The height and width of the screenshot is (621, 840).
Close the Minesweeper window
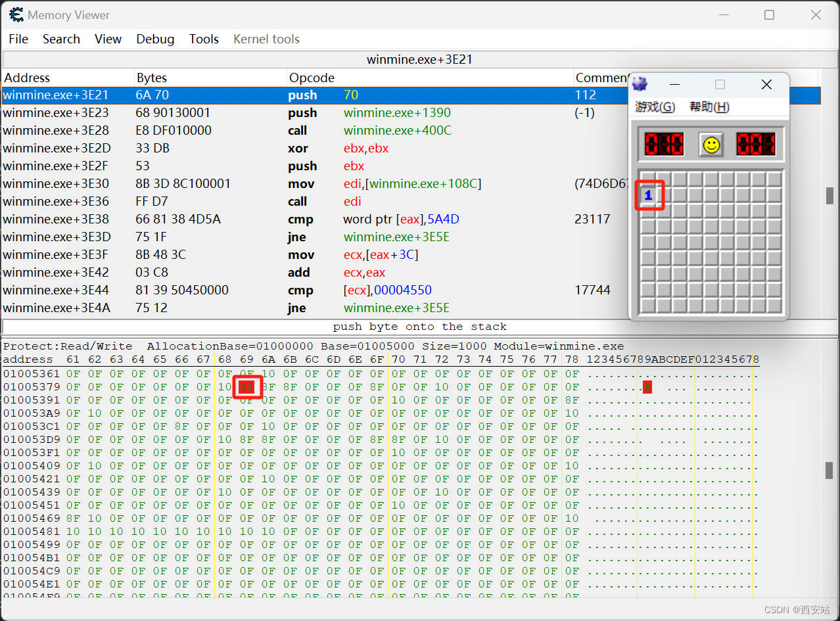click(766, 85)
